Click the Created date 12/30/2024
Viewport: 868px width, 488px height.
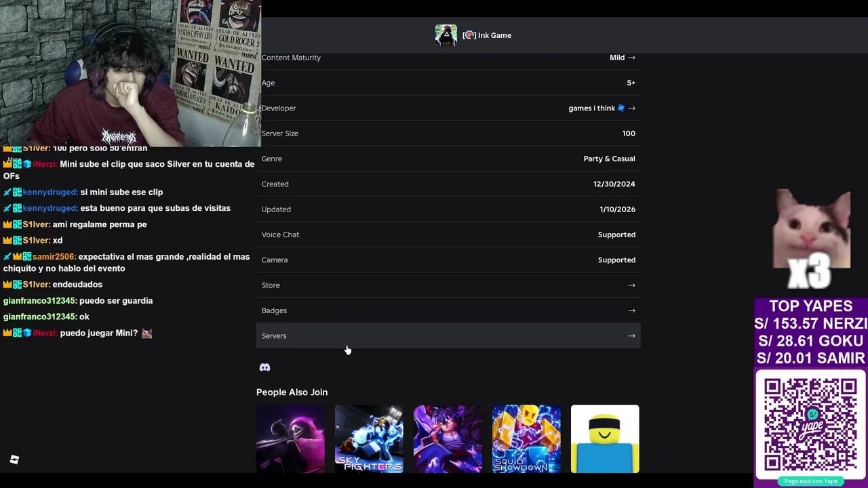click(614, 184)
